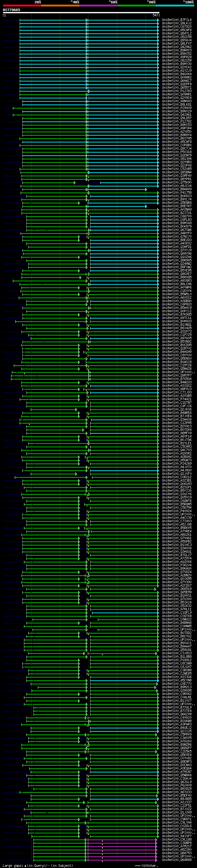
Task: Select hit label UniRef100_C3QNP8
Action: point(176,843)
